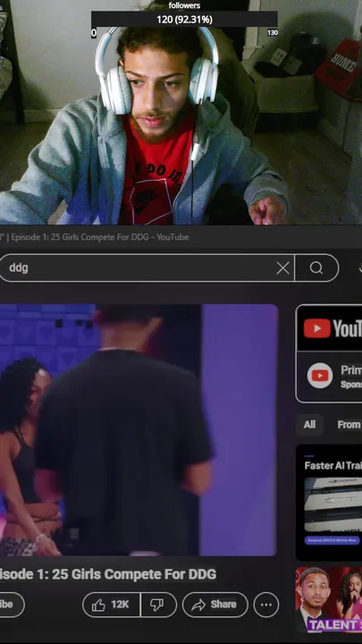Click the video player showing DDG episode
Image resolution: width=362 pixels, height=644 pixels.
[x=139, y=430]
